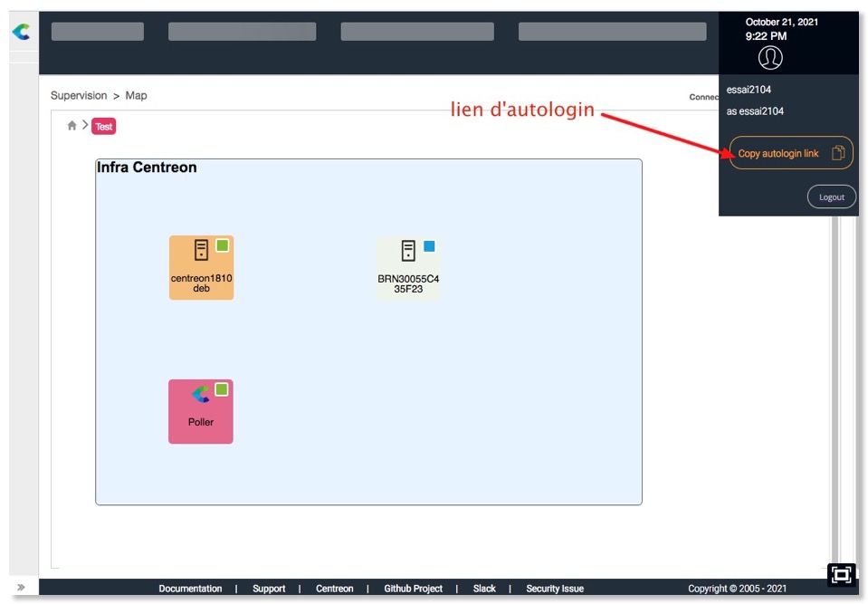This screenshot has height=604, width=868.
Task: Enter fullscreen using the bottom-right icon
Action: [x=841, y=575]
